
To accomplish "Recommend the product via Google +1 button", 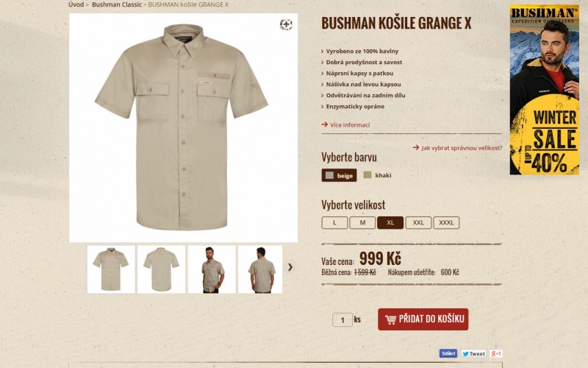I will pyautogui.click(x=495, y=353).
